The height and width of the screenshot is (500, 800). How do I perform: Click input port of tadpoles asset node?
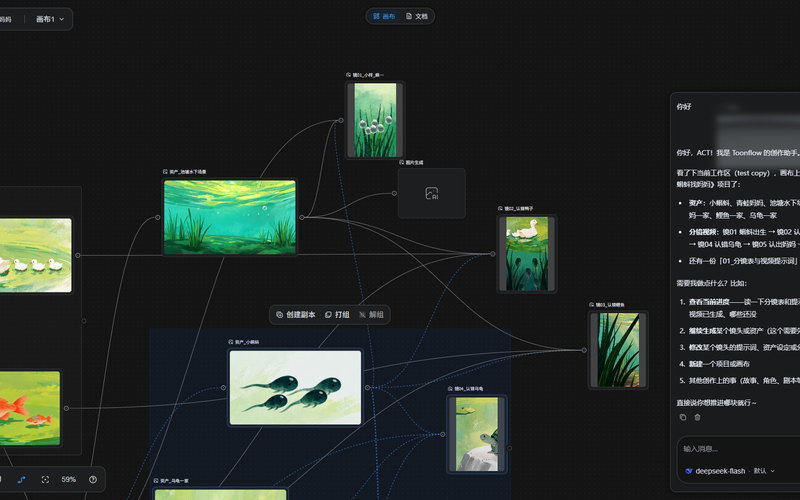(x=223, y=387)
